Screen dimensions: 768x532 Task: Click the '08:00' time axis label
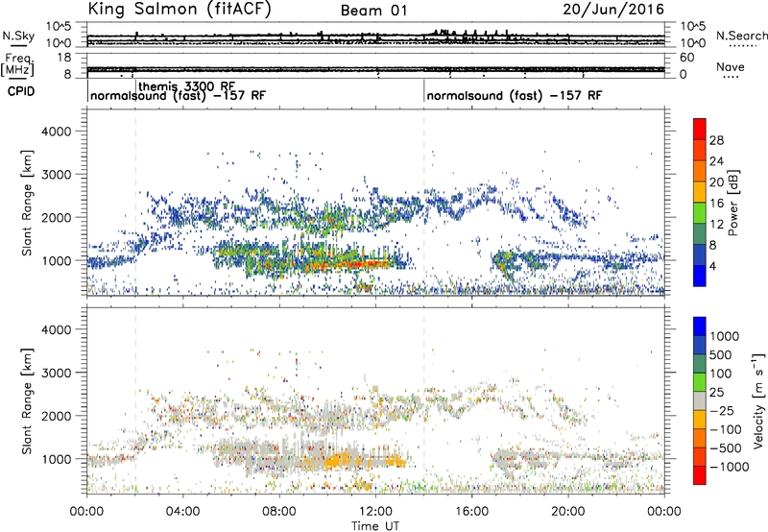pos(279,512)
